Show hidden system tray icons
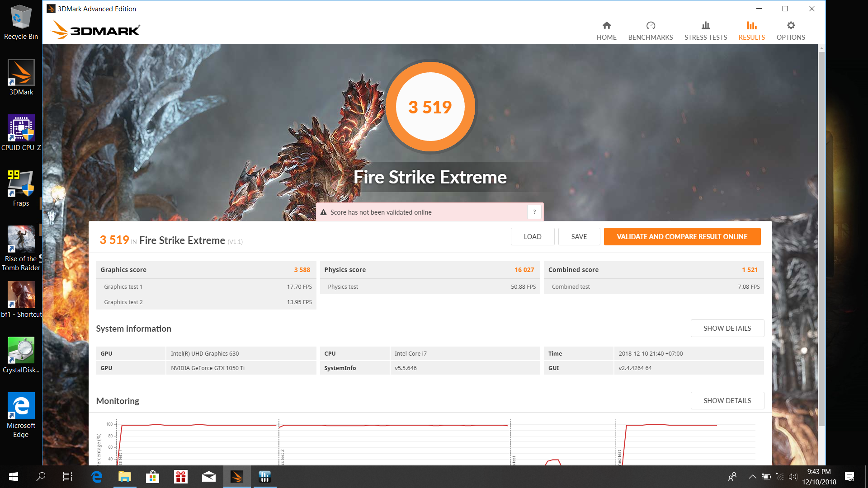This screenshot has width=868, height=488. point(752,477)
